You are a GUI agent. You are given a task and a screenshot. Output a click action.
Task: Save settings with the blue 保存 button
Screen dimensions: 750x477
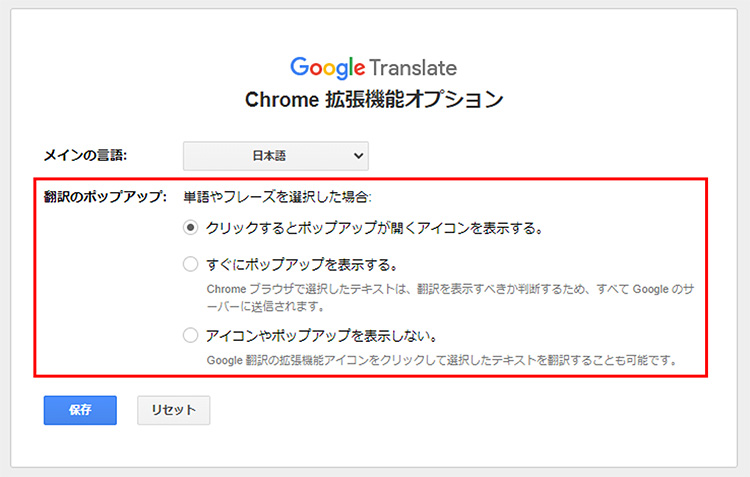tap(80, 410)
